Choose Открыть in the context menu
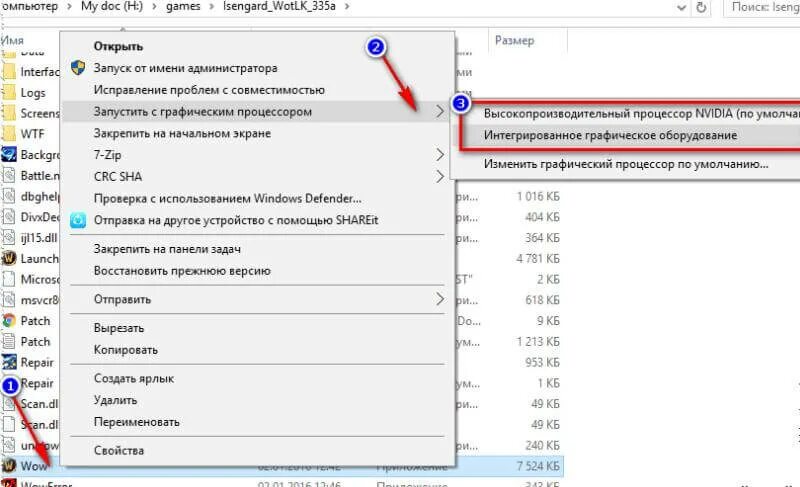This screenshot has width=800, height=487. tap(118, 46)
